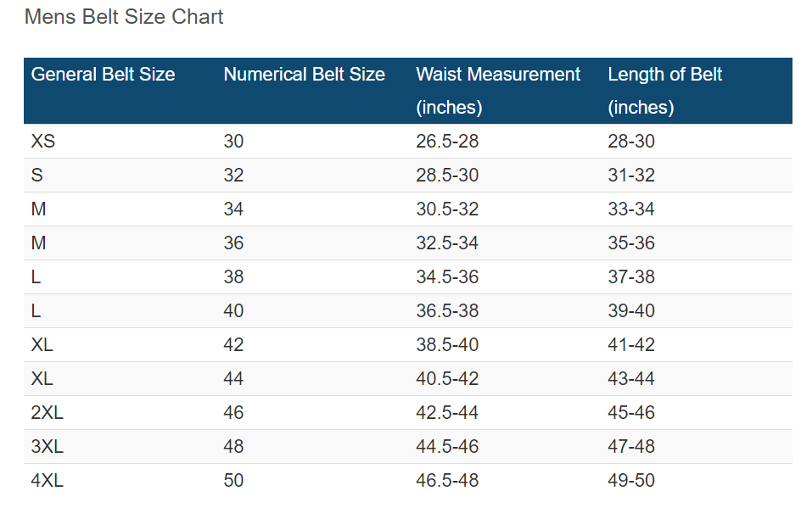Screen dimensions: 812x519
Task: Click numerical belt size 34 cell
Action: [233, 209]
